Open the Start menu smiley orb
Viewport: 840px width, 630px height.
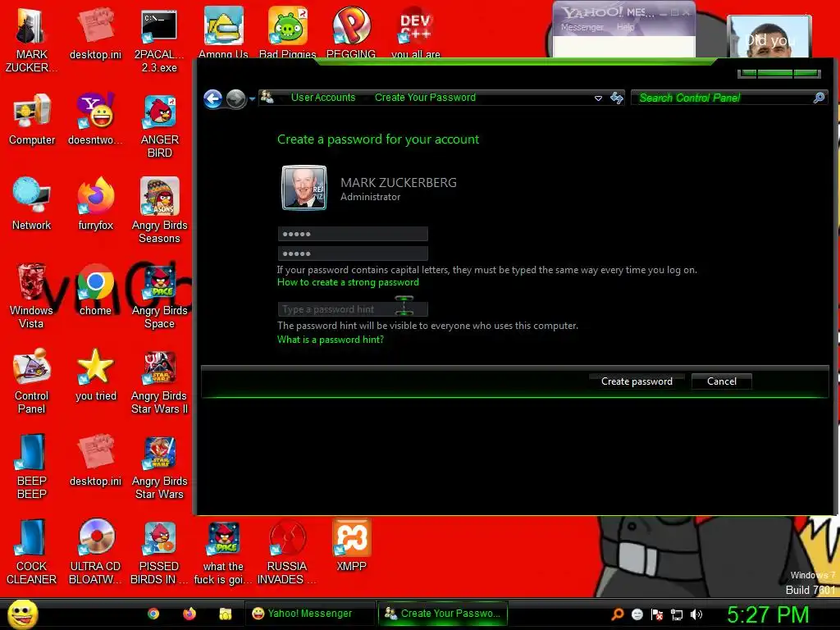pos(22,614)
